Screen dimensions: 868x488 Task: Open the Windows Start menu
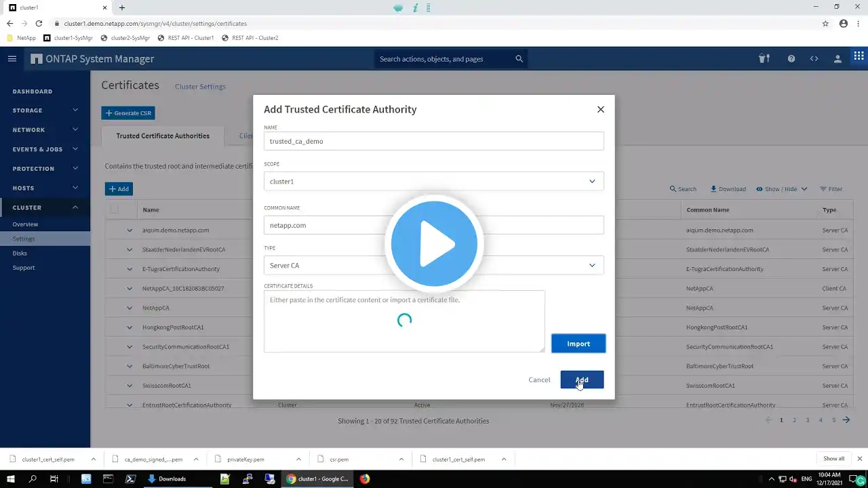pos(12,479)
